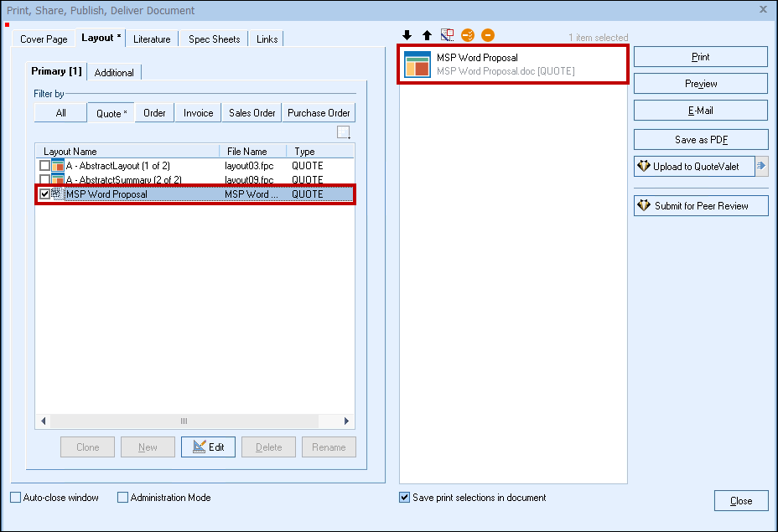Switch to the Spec Sheets tab
The width and height of the screenshot is (778, 532).
(x=214, y=39)
